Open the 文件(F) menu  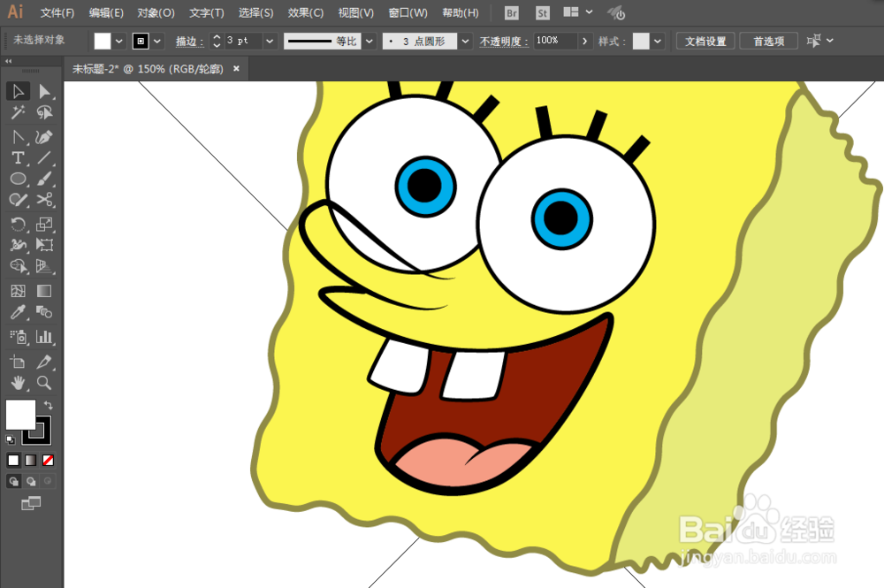point(57,13)
